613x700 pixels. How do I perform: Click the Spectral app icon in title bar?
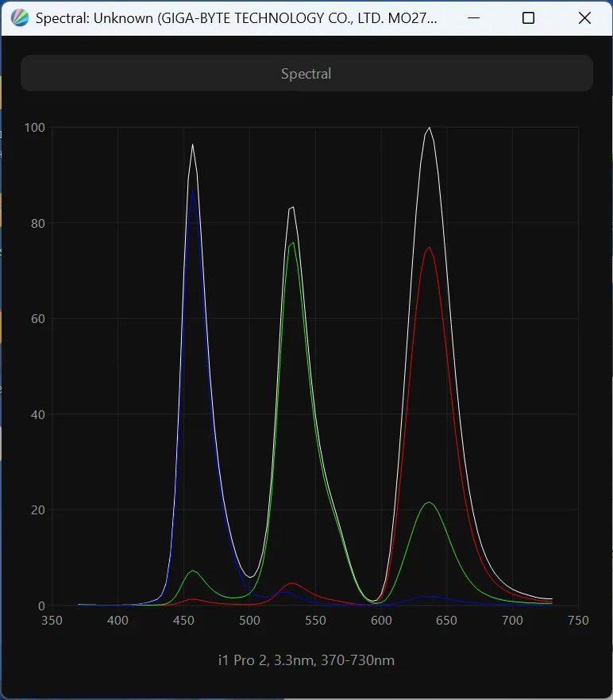click(x=20, y=18)
